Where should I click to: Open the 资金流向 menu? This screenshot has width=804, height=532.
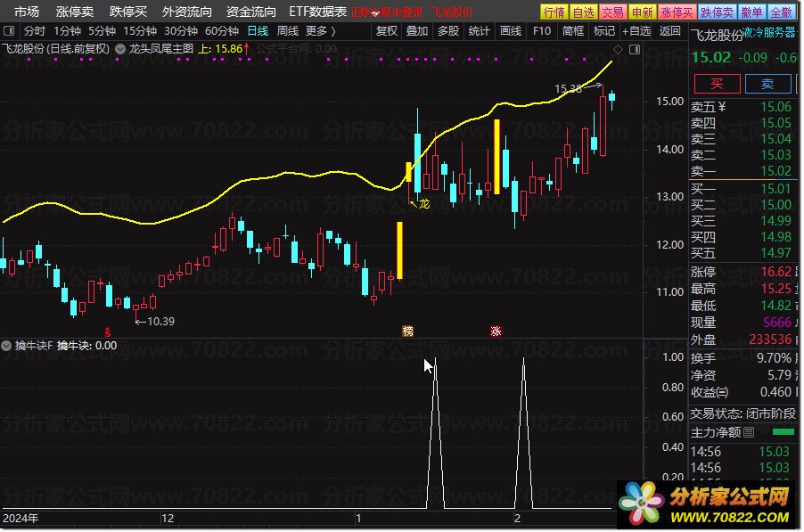pos(250,12)
